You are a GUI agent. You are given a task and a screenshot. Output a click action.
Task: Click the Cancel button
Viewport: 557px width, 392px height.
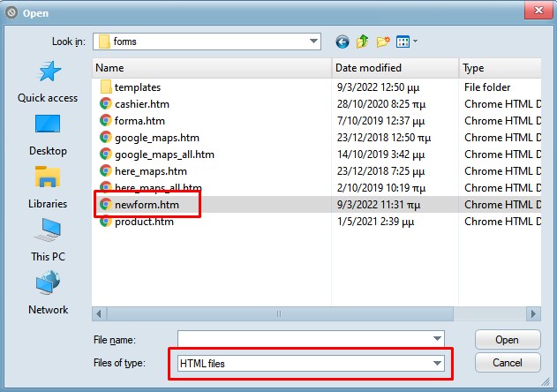pos(508,363)
